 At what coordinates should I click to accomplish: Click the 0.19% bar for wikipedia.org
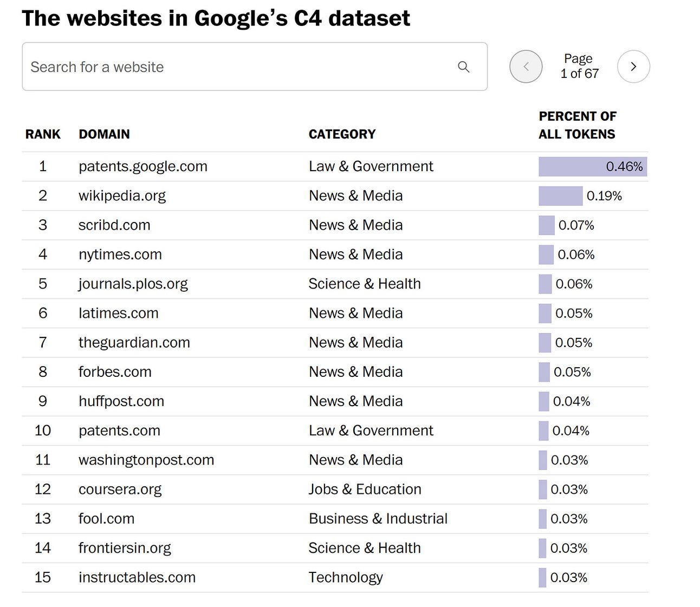click(x=560, y=195)
